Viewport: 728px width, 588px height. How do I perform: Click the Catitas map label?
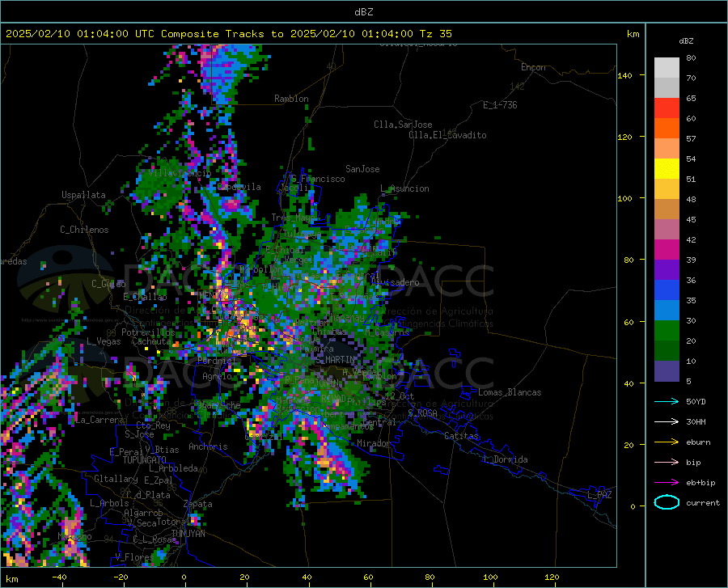click(462, 436)
